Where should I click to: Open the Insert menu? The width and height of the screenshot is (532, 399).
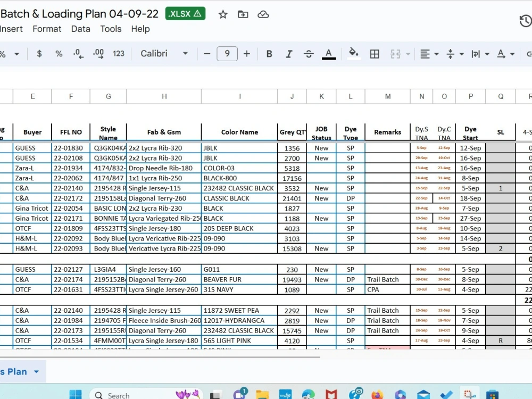tap(11, 29)
